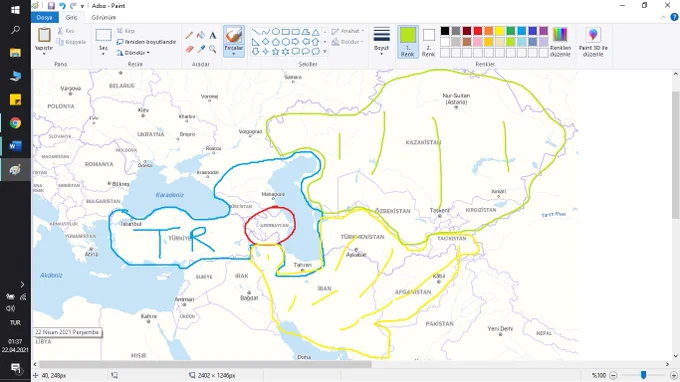The height and width of the screenshot is (382, 680).
Task: Click the rectangular selection Seç icon
Action: (103, 35)
